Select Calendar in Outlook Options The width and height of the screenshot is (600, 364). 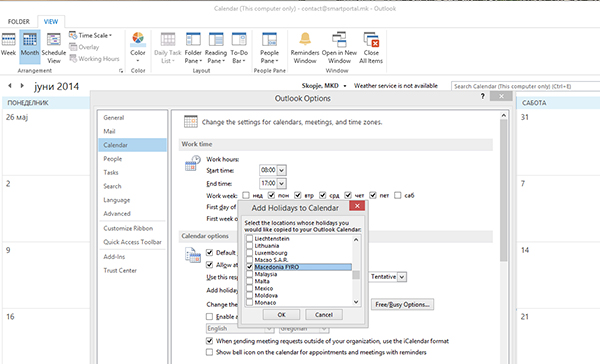(132, 145)
